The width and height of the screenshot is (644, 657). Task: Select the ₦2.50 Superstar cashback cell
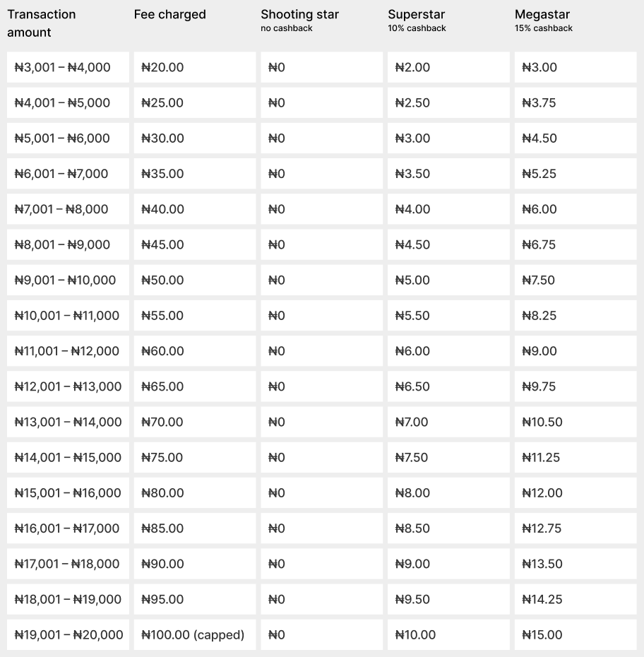coord(448,102)
